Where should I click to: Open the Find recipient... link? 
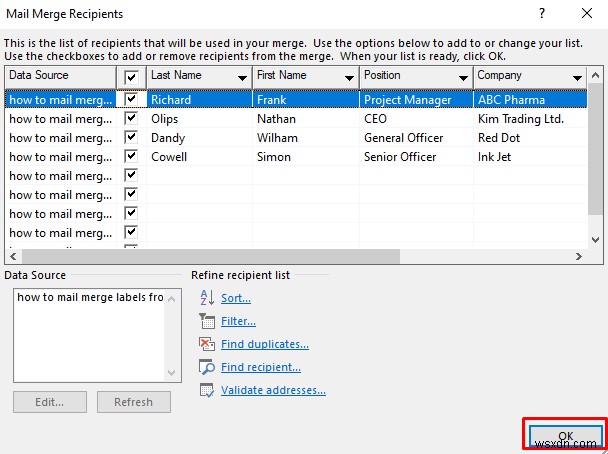tap(261, 367)
